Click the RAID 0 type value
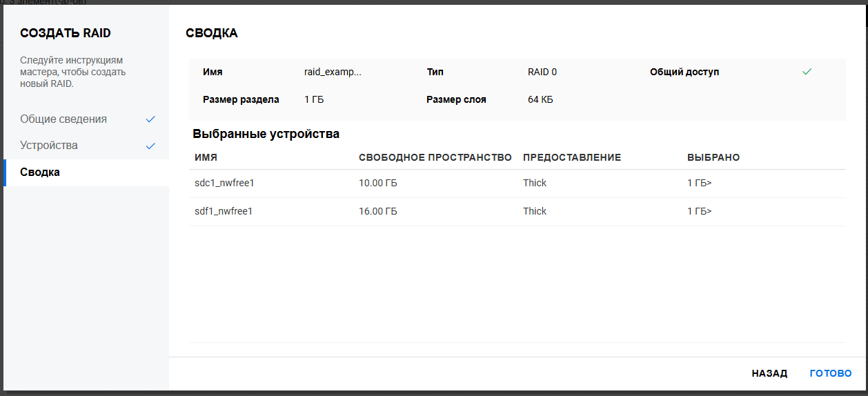Image resolution: width=868 pixels, height=396 pixels. 542,72
